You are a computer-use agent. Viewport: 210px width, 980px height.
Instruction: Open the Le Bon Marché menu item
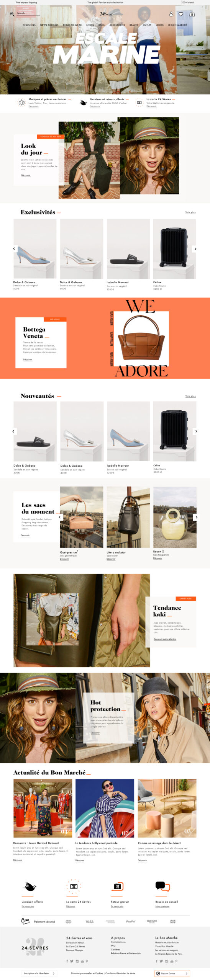pyautogui.click(x=177, y=25)
